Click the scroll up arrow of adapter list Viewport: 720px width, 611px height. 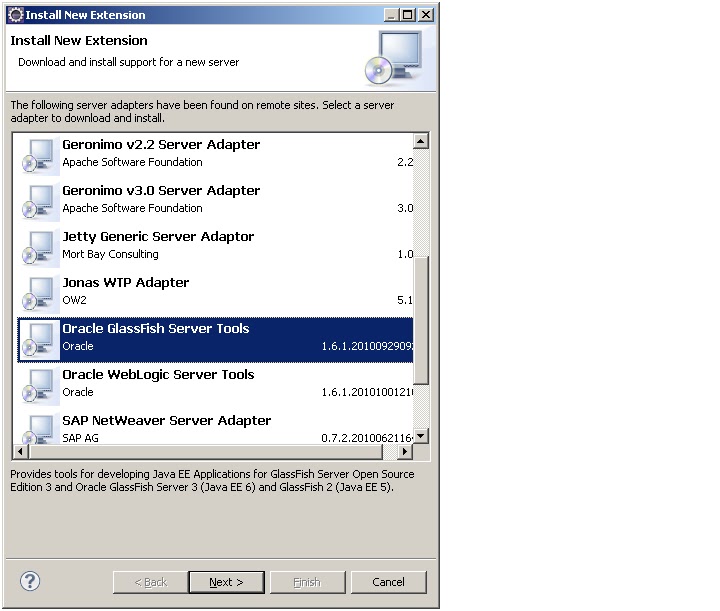coord(421,141)
